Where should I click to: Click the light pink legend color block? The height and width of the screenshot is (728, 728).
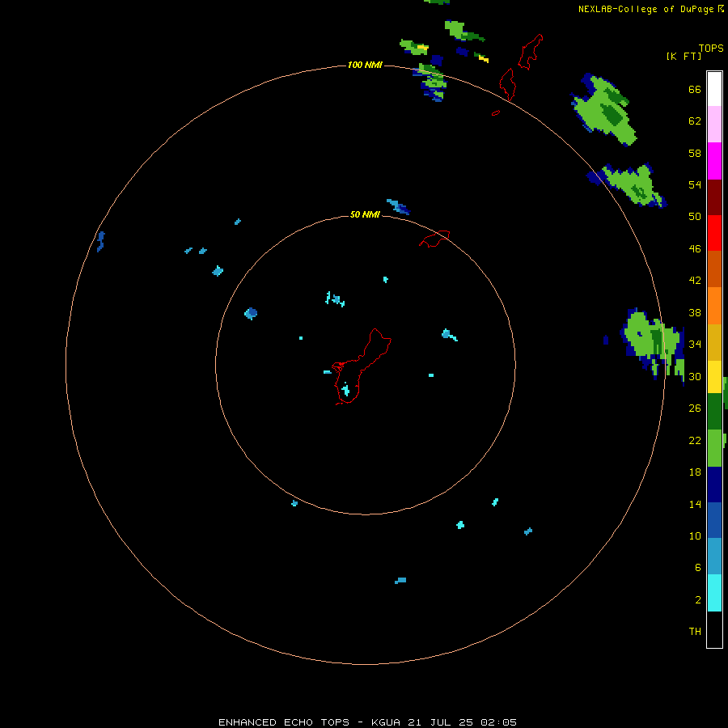click(714, 124)
